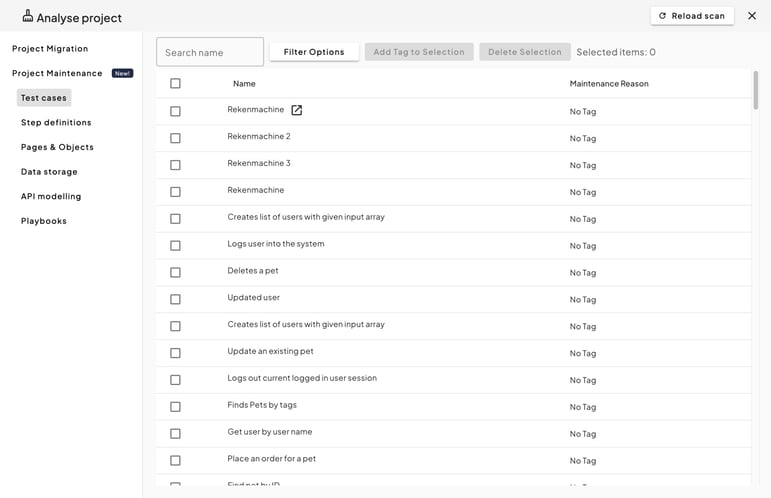Open the Project Maintenance section
This screenshot has height=498, width=771.
coord(57,73)
